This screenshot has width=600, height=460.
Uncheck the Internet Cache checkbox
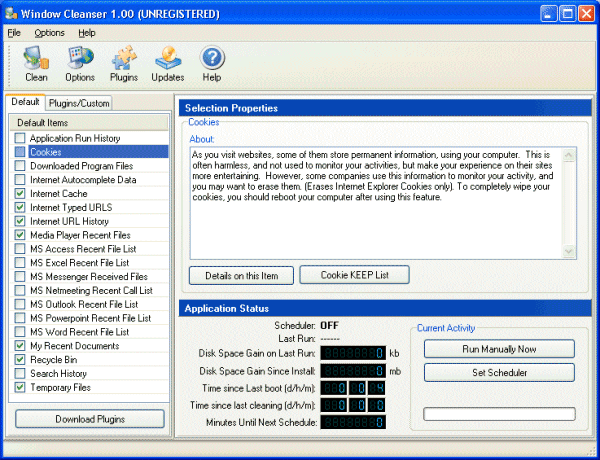click(21, 193)
